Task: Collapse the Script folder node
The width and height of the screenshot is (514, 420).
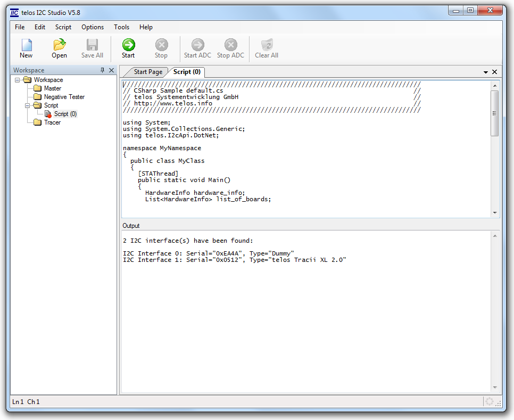Action: coord(28,105)
